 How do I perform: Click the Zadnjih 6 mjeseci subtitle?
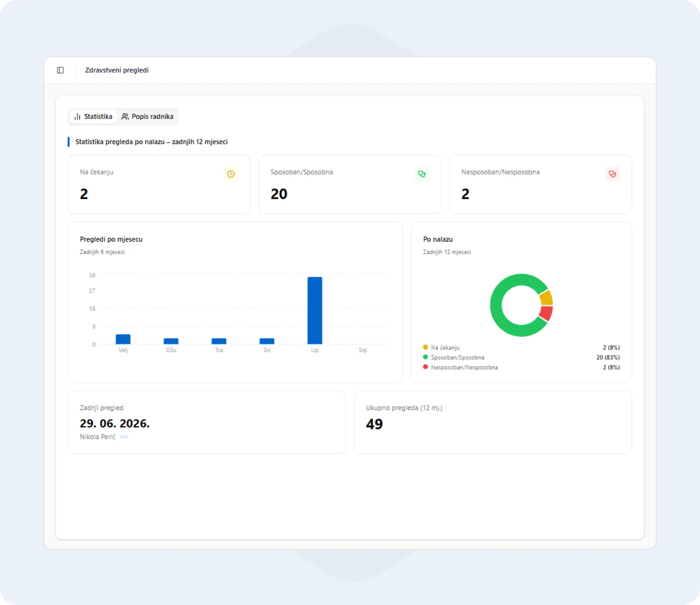click(102, 252)
